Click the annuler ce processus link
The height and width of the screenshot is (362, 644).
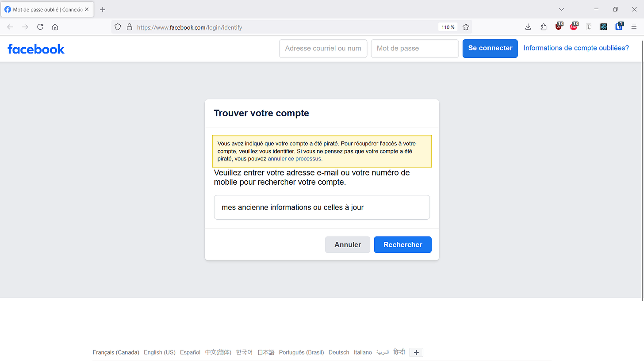click(x=295, y=158)
